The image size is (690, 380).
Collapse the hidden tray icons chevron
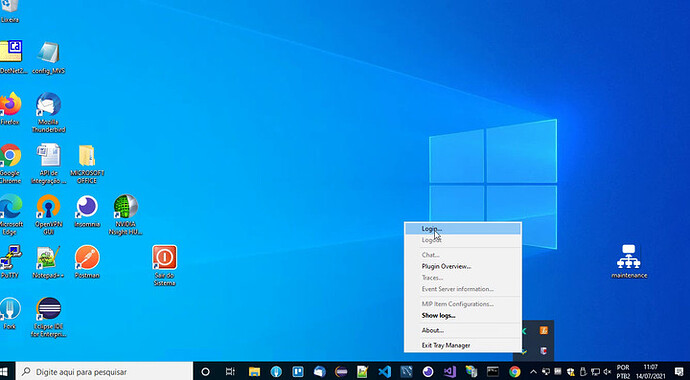pos(533,371)
